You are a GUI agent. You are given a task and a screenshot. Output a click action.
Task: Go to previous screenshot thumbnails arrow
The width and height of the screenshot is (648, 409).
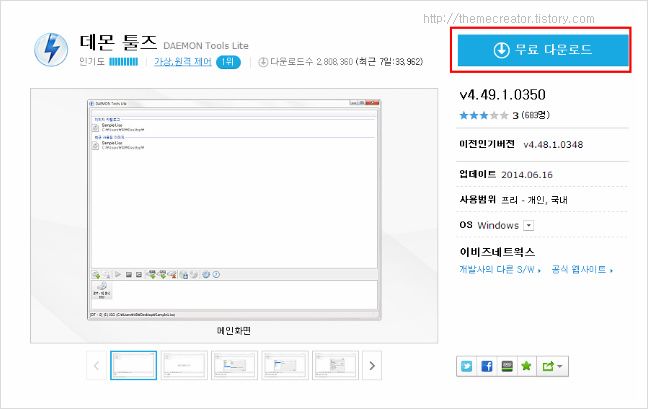coord(96,365)
